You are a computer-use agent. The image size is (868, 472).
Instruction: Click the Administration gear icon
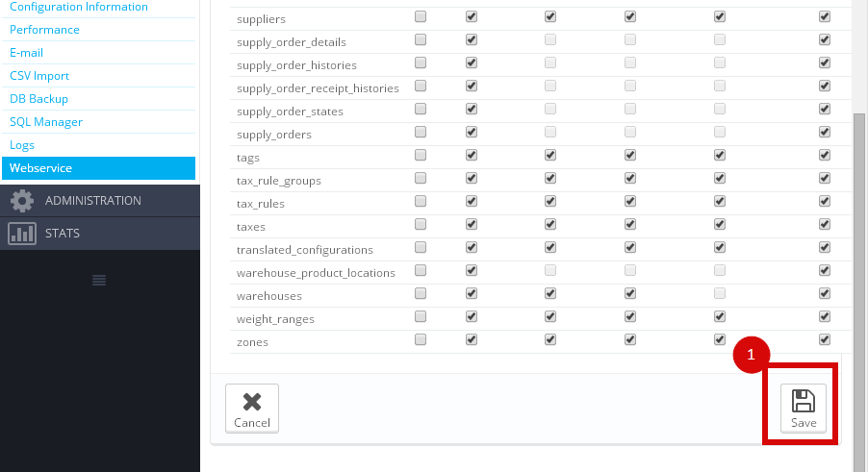pyautogui.click(x=22, y=201)
